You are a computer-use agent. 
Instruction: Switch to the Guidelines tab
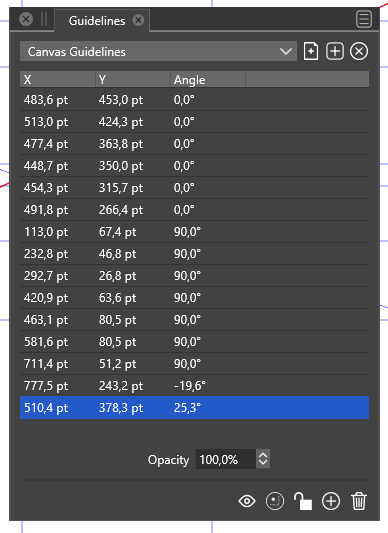point(97,21)
